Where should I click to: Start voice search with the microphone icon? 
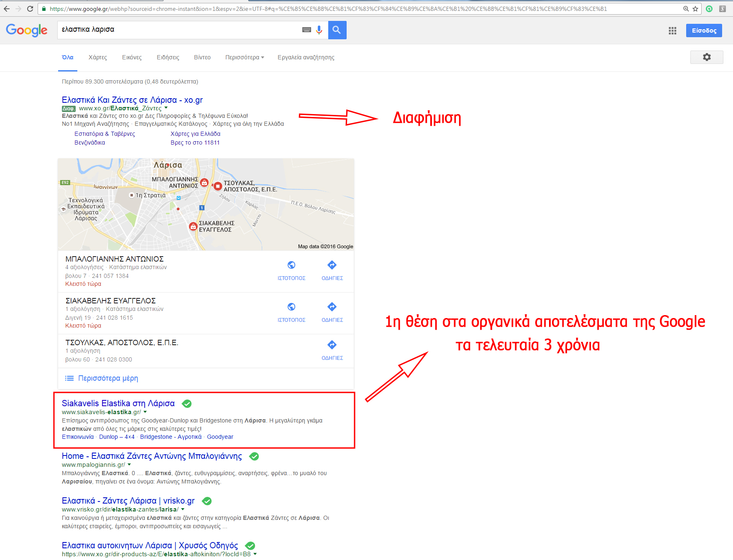click(x=319, y=30)
